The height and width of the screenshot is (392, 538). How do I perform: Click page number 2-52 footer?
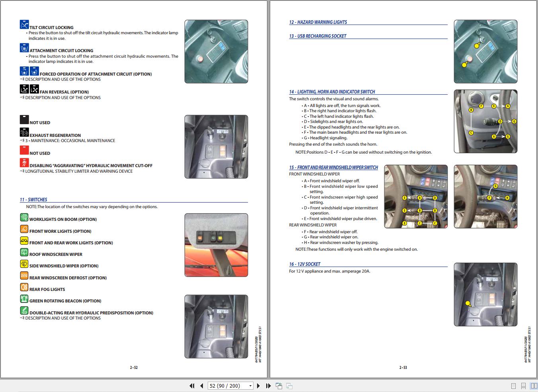[134, 368]
